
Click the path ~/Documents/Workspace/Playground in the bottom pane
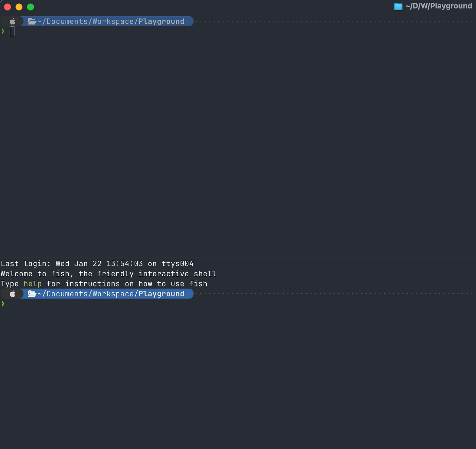point(111,294)
